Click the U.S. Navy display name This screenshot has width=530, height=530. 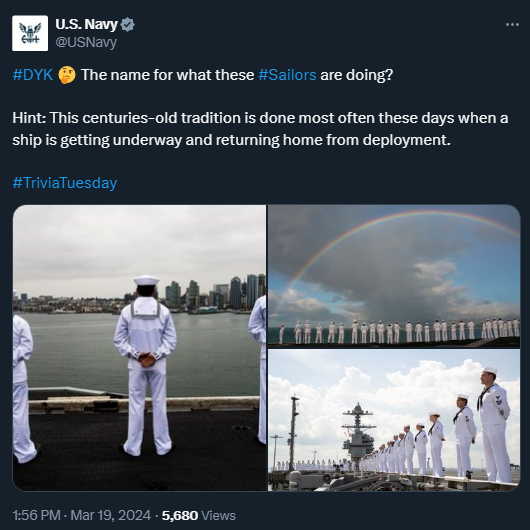pyautogui.click(x=87, y=24)
